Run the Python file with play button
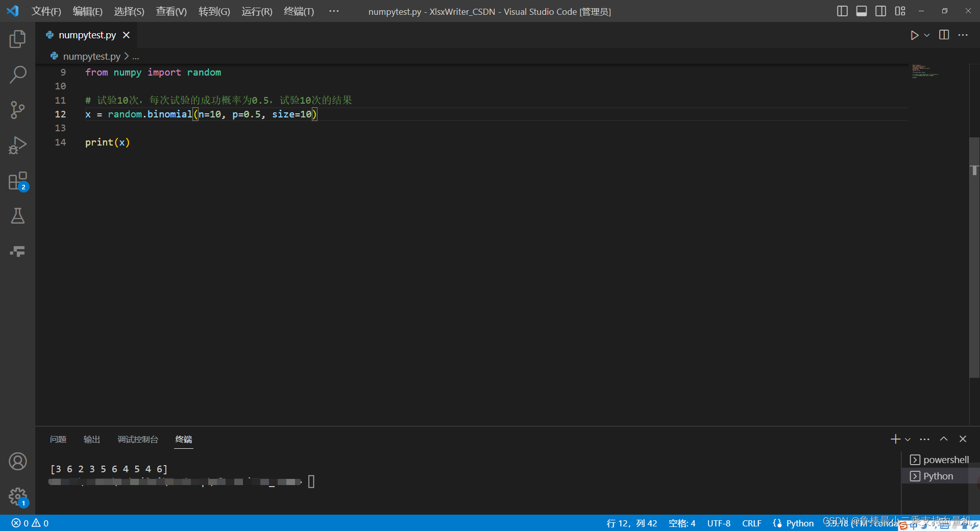This screenshot has width=980, height=531. [x=914, y=35]
